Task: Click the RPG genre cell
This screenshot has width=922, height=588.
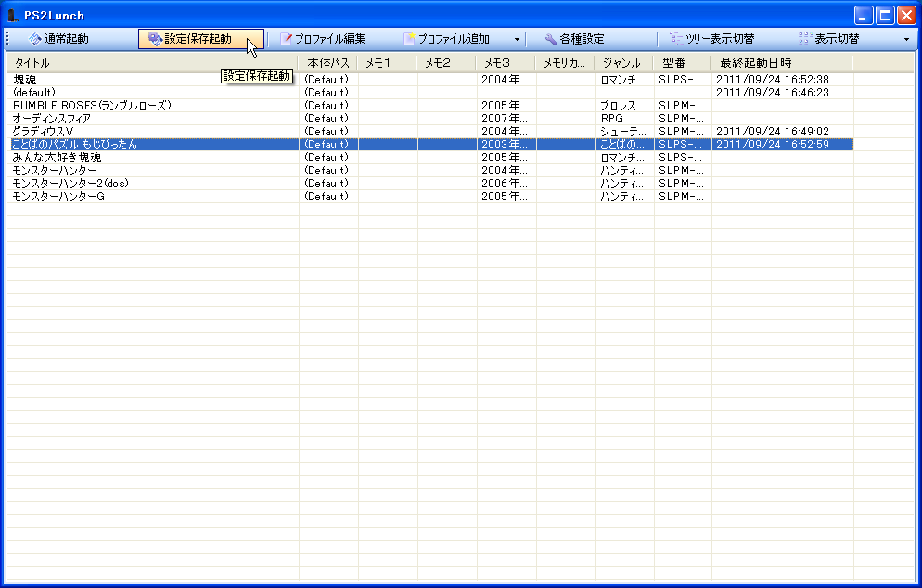Action: pos(611,118)
